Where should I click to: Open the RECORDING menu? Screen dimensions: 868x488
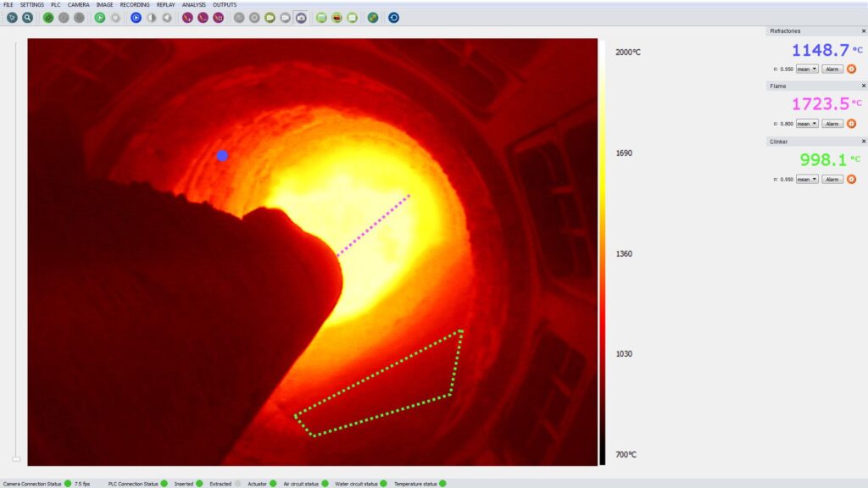(135, 4)
